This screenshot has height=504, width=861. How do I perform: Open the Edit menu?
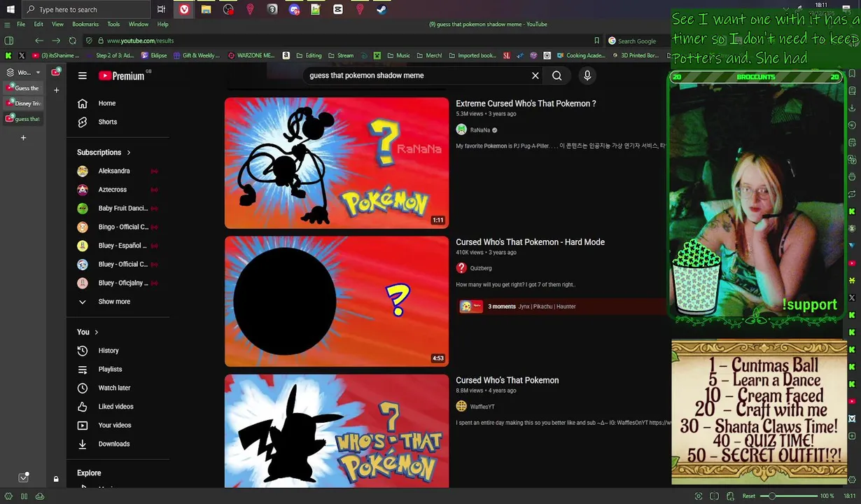38,24
